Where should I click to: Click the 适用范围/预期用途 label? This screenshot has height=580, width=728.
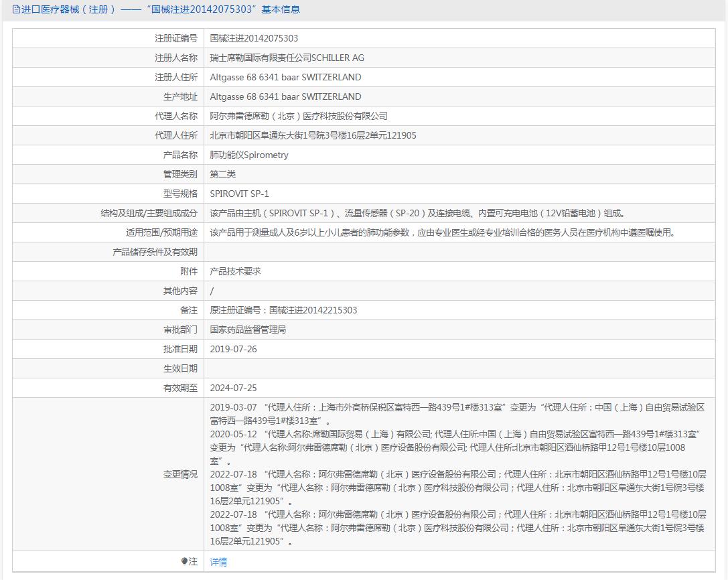click(161, 232)
